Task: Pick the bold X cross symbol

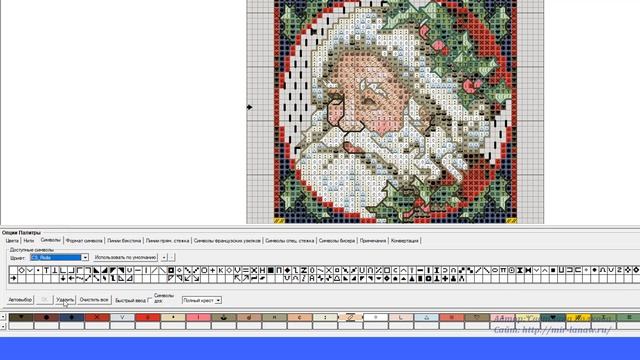Action: [x=253, y=270]
